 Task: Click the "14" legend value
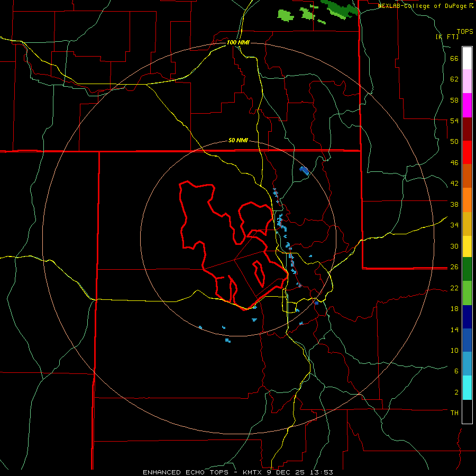point(454,329)
